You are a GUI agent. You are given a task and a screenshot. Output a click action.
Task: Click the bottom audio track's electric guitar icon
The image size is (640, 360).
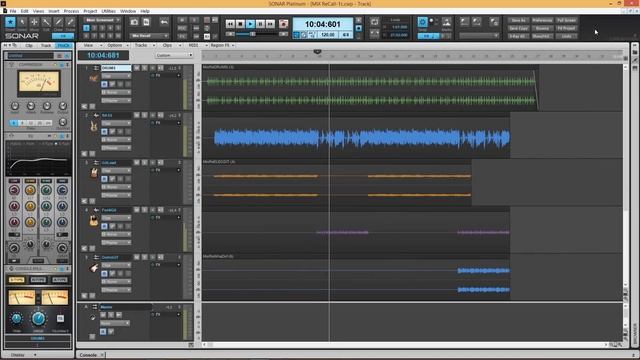click(94, 268)
